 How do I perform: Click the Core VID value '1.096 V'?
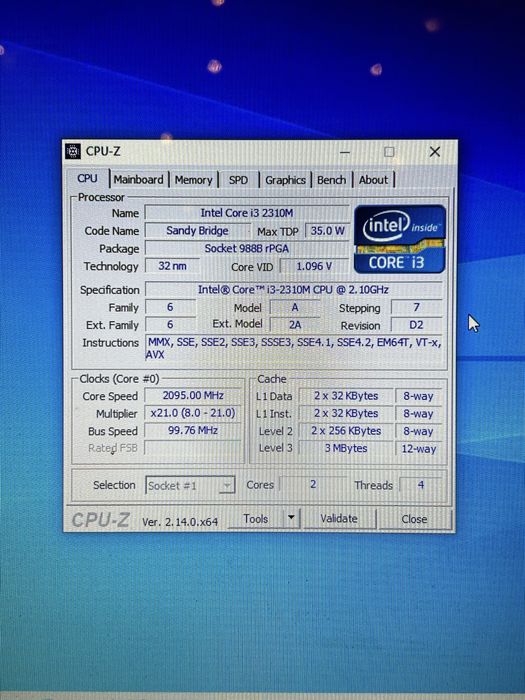314,267
